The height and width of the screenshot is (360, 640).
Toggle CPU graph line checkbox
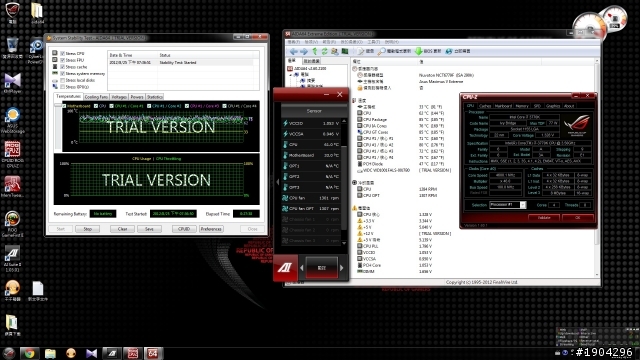[96, 106]
